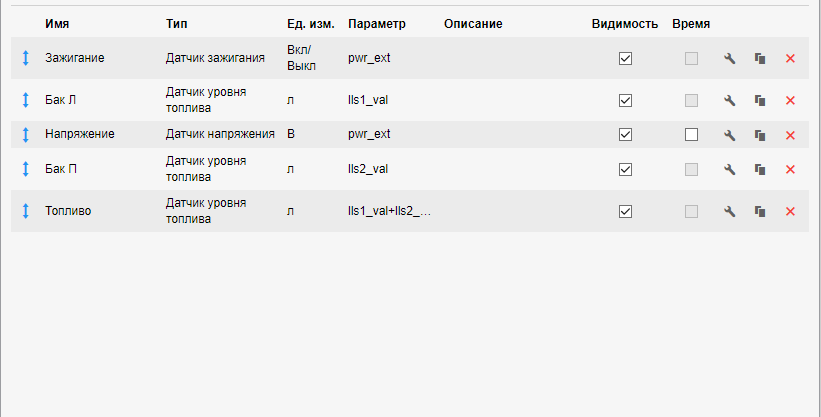Enable the Время checkbox for Напряжение
Viewport: 821px width, 417px height.
691,135
